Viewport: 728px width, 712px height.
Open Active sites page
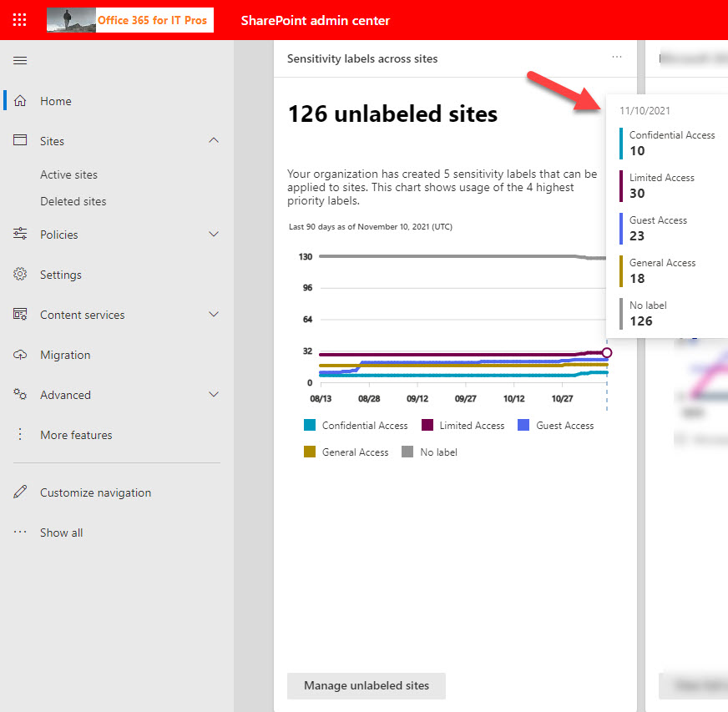click(68, 174)
